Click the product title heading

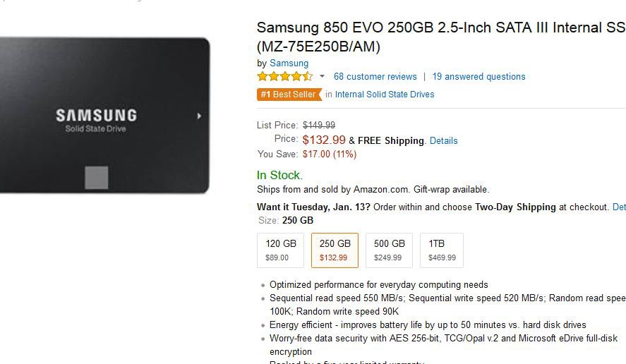[441, 37]
